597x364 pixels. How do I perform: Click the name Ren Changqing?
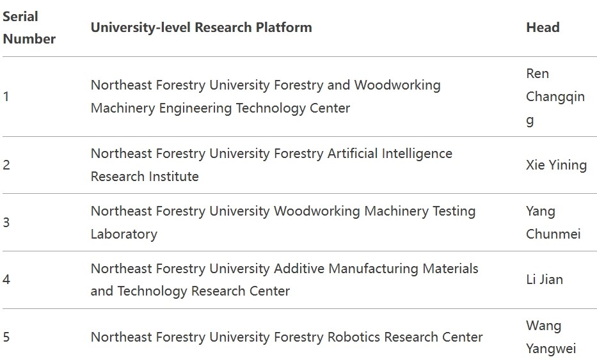pyautogui.click(x=555, y=97)
